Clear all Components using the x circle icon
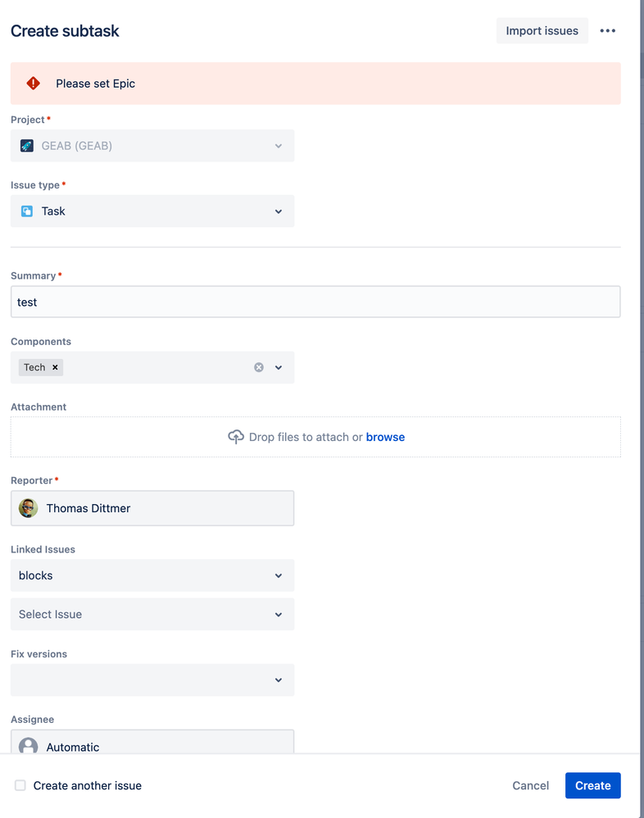This screenshot has height=818, width=644. (258, 367)
